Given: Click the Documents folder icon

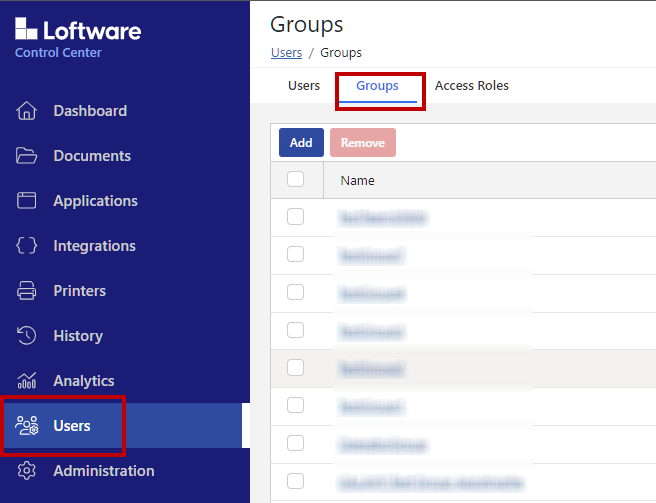Looking at the screenshot, I should 27,156.
